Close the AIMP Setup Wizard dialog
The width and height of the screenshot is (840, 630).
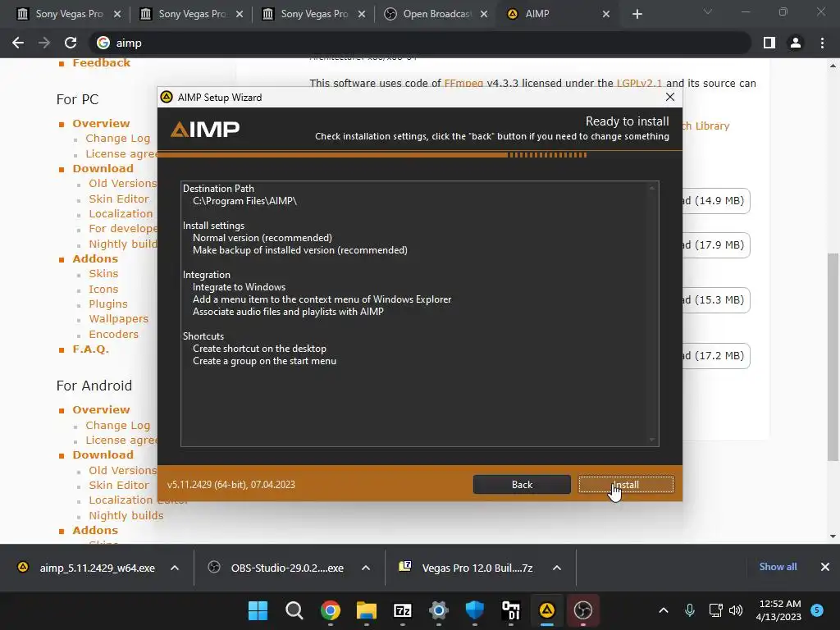click(669, 97)
